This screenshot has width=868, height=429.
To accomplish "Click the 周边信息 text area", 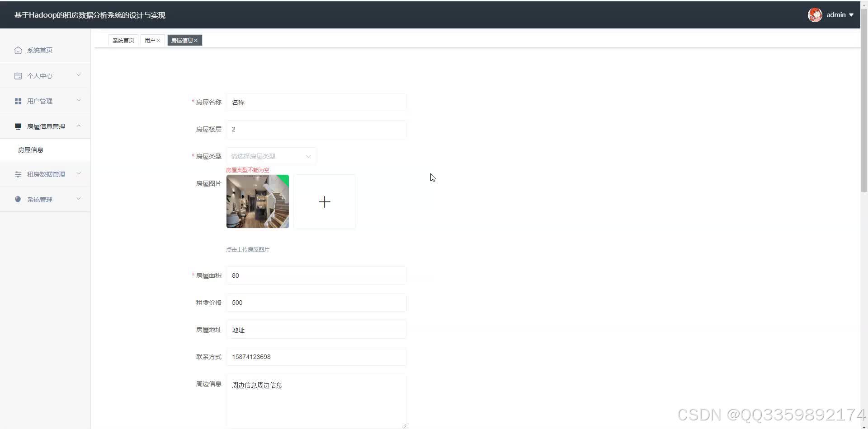I will [x=316, y=401].
